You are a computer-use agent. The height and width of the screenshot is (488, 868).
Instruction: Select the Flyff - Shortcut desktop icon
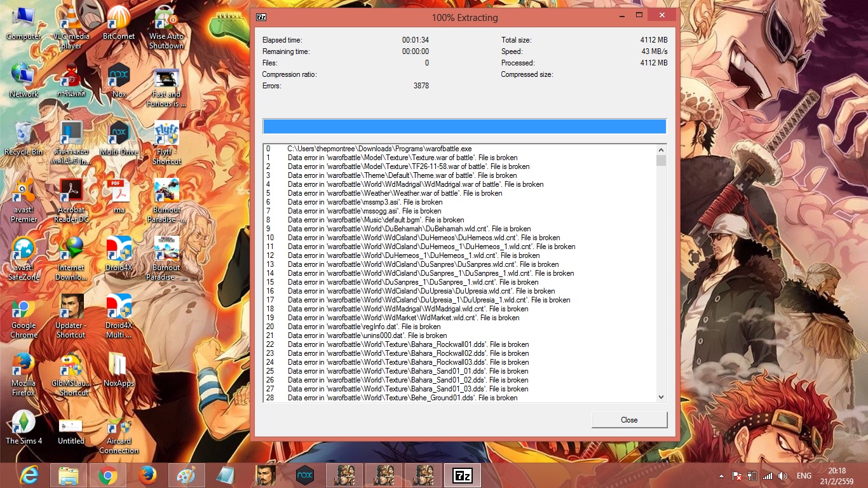(x=166, y=143)
